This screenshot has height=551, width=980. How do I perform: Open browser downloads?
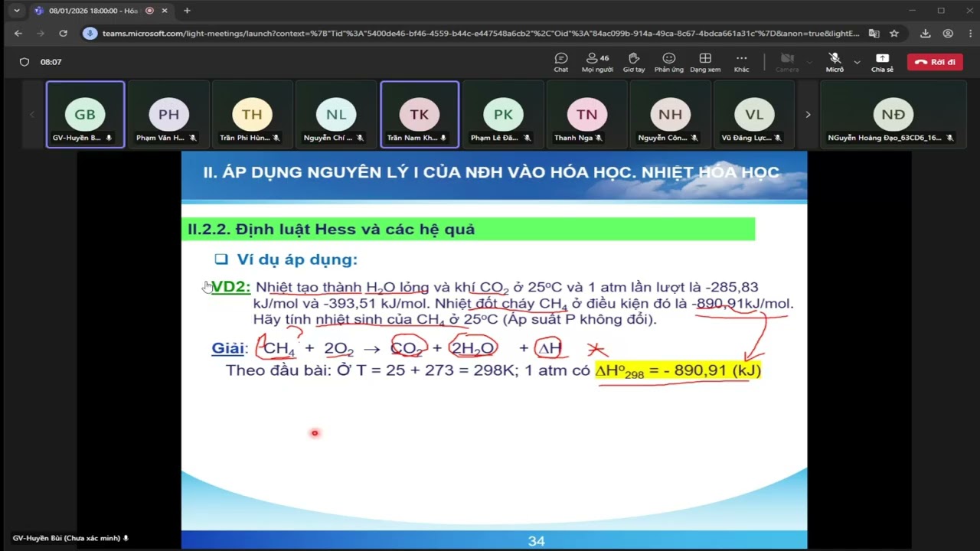tap(926, 34)
